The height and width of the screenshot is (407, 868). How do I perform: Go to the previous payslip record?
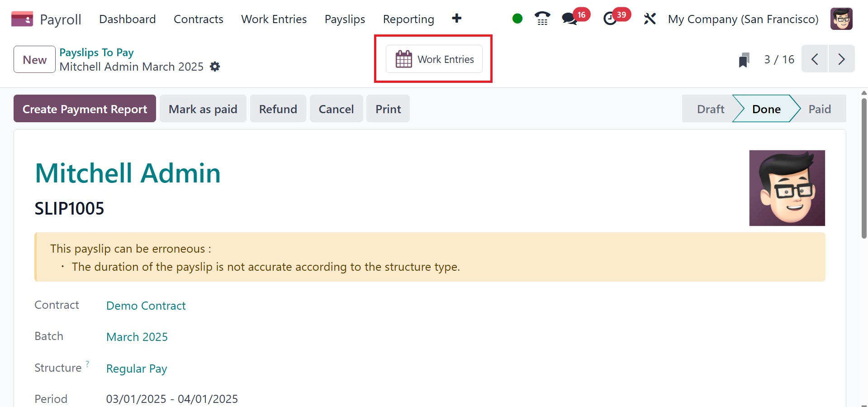[815, 59]
